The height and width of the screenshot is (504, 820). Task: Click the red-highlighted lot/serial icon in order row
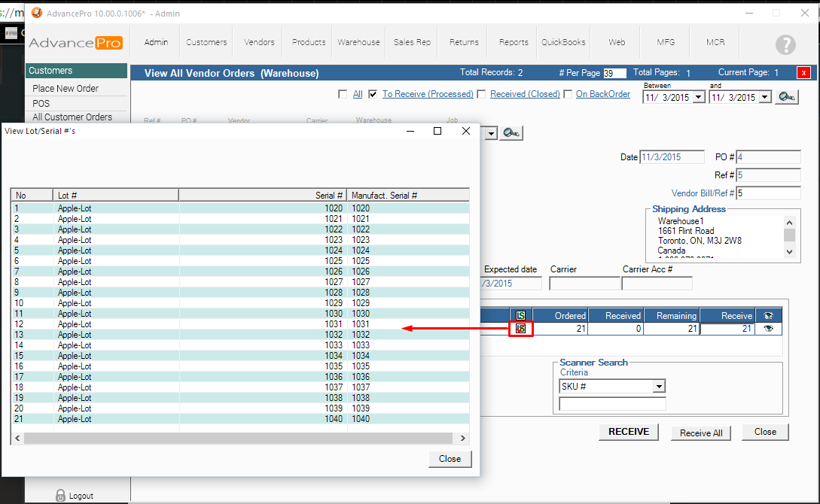(520, 329)
